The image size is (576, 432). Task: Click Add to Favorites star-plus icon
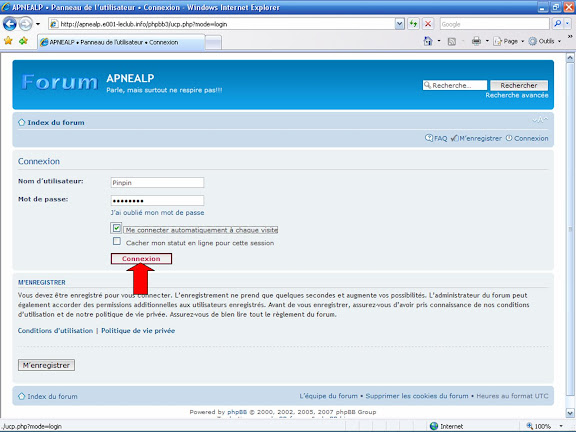(x=24, y=41)
